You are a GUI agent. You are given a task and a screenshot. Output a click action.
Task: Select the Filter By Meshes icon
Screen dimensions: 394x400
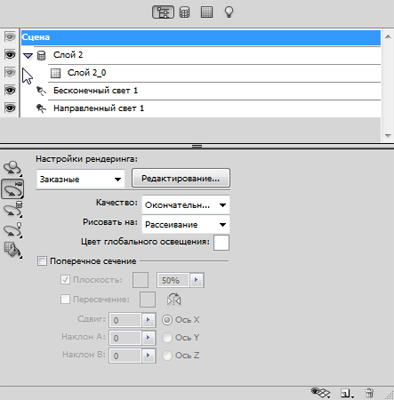[185, 12]
